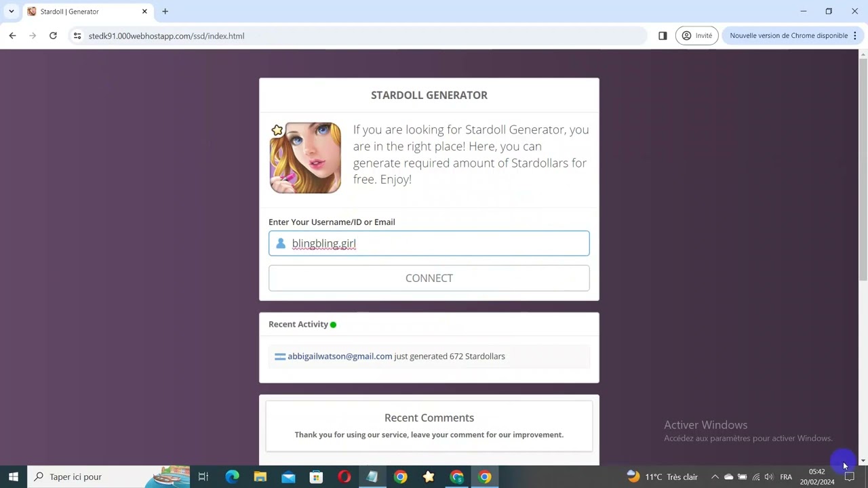Screen dimensions: 868x488
Task: Click the Recent Activity label
Action: pyautogui.click(x=298, y=324)
